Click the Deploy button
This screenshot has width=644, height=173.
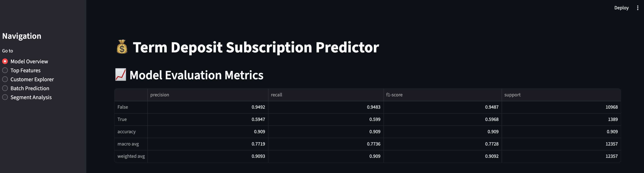tap(621, 8)
